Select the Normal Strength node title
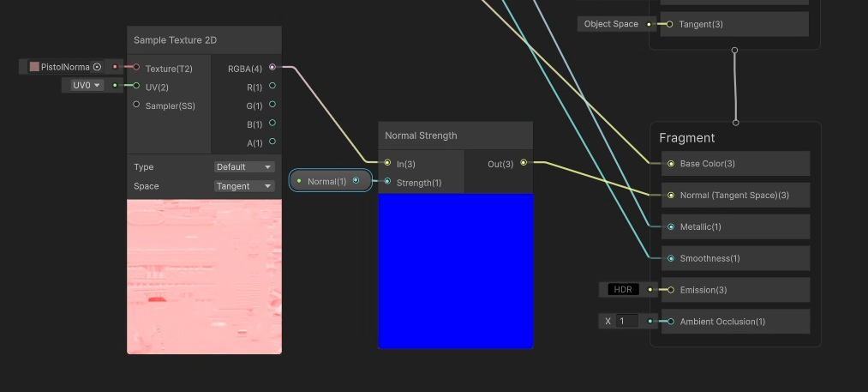This screenshot has height=392, width=868. coord(422,136)
